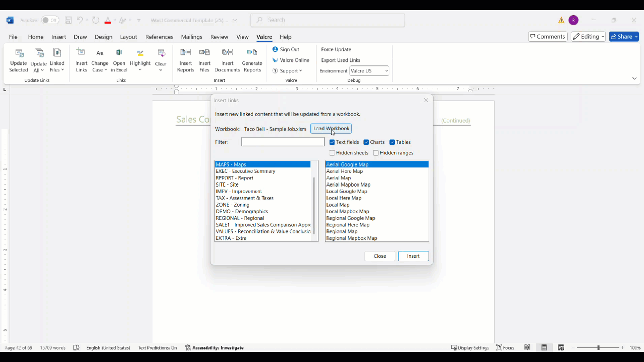Screen dimensions: 644x362
Task: Select Local Google Map item
Action: tap(377, 192)
